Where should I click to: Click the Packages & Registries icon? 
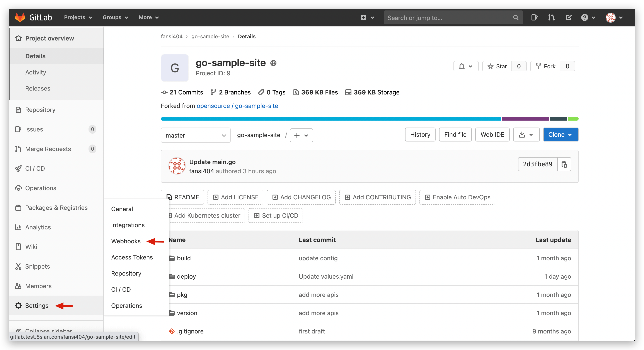tap(18, 207)
